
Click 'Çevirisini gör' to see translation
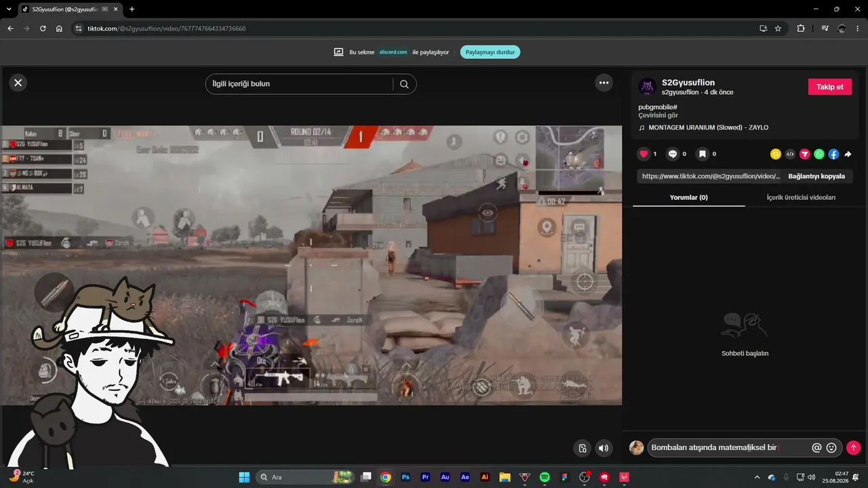click(x=658, y=115)
